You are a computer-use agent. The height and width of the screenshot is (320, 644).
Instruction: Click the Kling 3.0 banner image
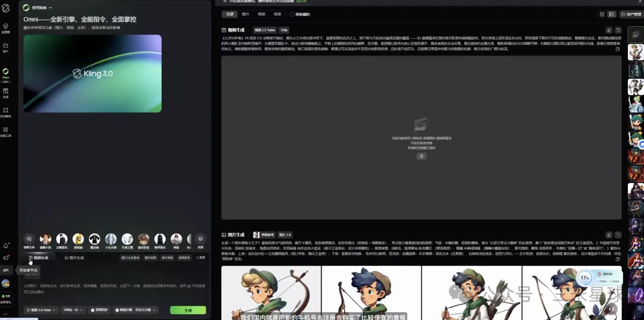pos(92,73)
